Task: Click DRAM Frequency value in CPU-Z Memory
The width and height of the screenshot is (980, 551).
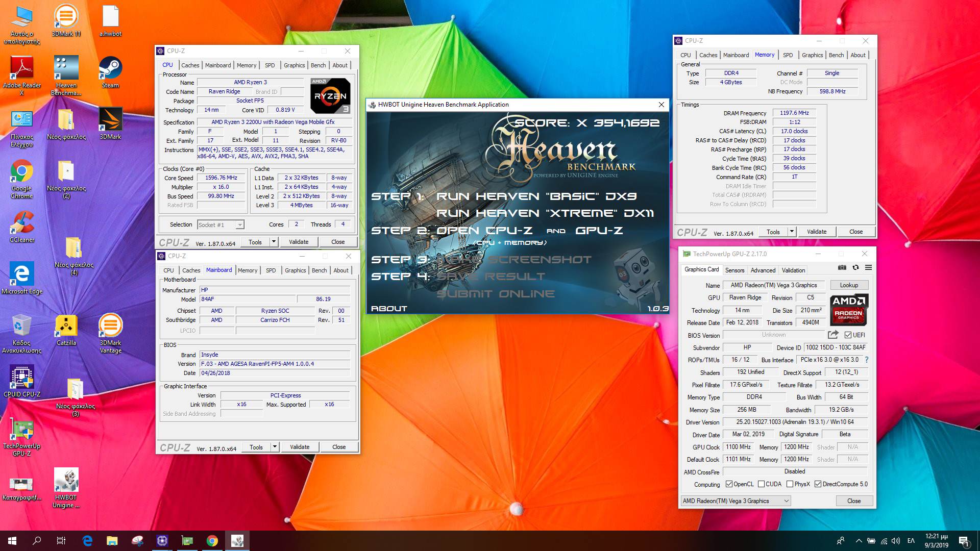Action: 794,113
